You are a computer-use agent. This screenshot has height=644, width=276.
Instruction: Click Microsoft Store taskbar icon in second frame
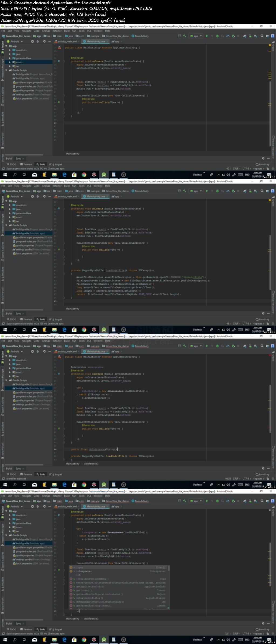[x=74, y=330]
